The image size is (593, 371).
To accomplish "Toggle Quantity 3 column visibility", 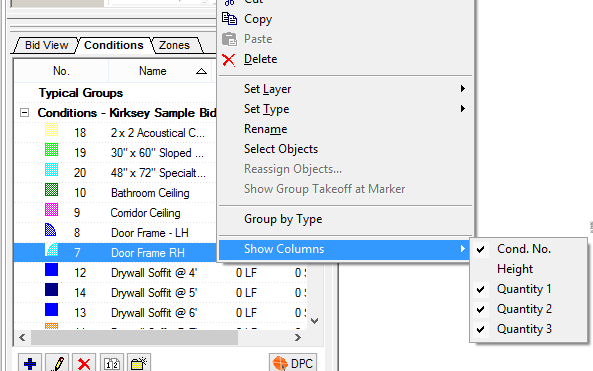I will tap(524, 329).
